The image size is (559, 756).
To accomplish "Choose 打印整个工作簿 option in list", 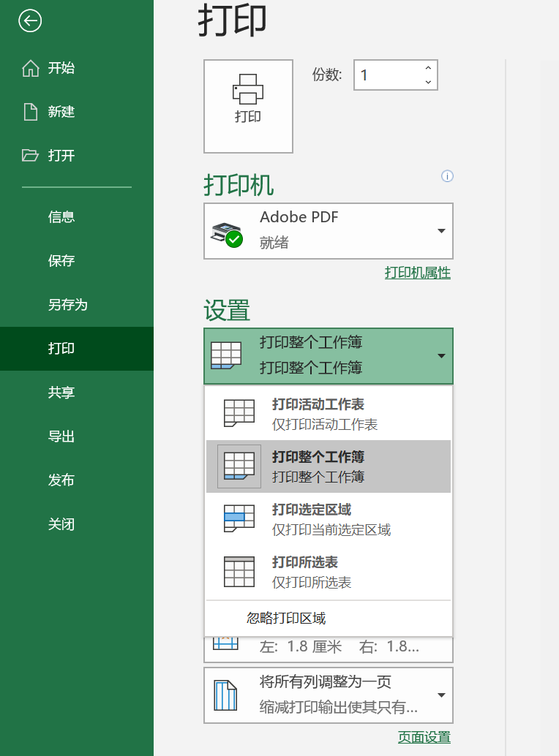I will [x=329, y=466].
